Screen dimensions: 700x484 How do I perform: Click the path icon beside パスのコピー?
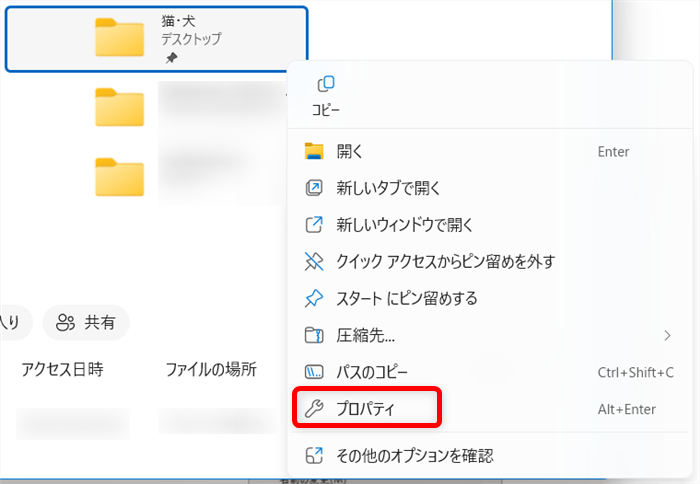pyautogui.click(x=314, y=372)
